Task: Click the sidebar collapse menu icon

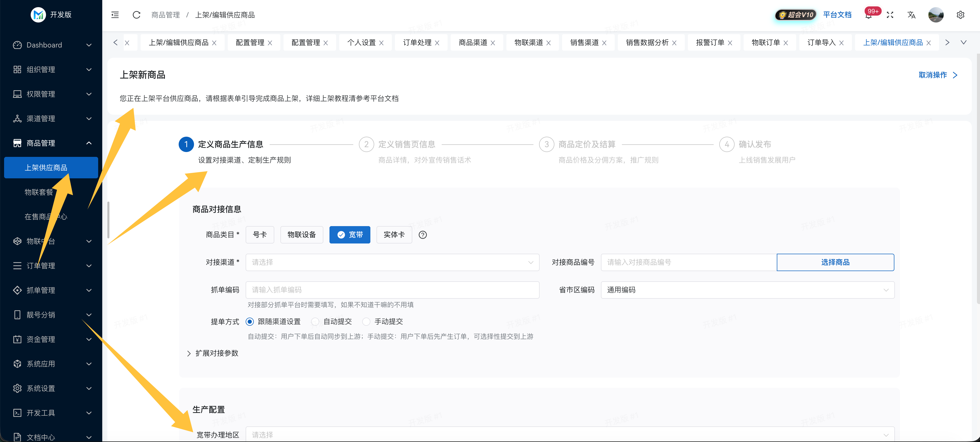Action: [x=115, y=15]
